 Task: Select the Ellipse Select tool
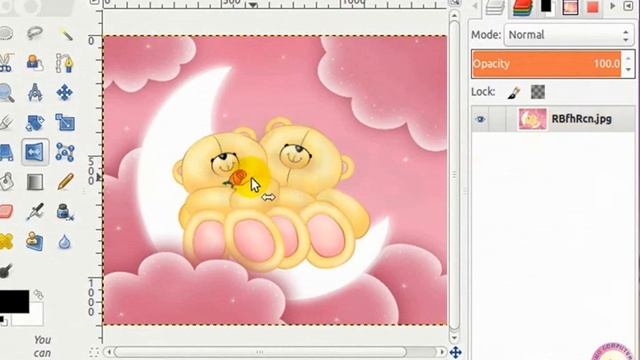click(x=6, y=33)
